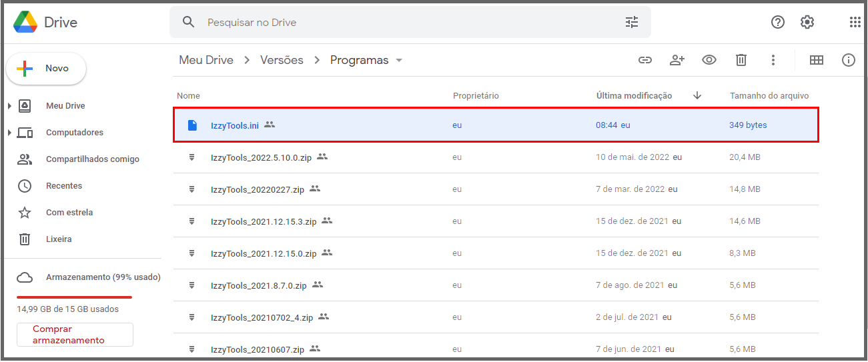Select IzzyTools_20210607.zip
868x362 pixels.
point(496,347)
